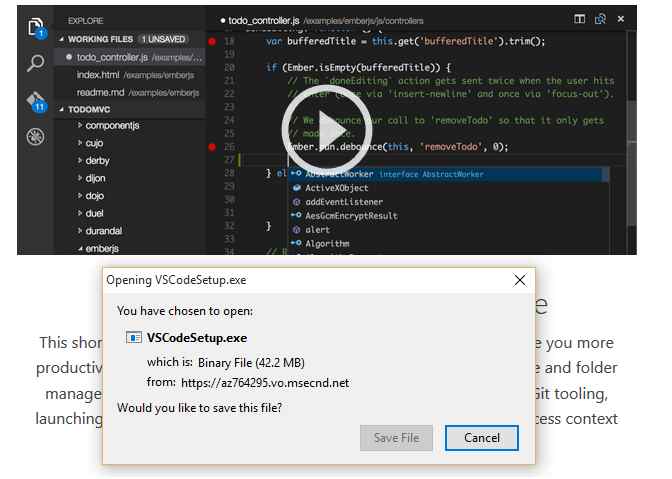672x479 pixels.
Task: Click the ActiveXObject suggestion icon
Action: coord(296,188)
